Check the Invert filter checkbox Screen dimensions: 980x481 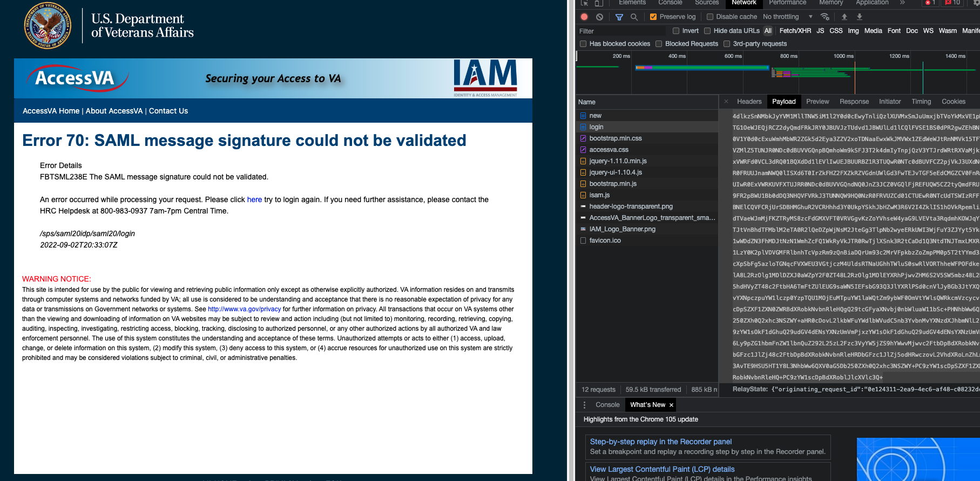[676, 31]
